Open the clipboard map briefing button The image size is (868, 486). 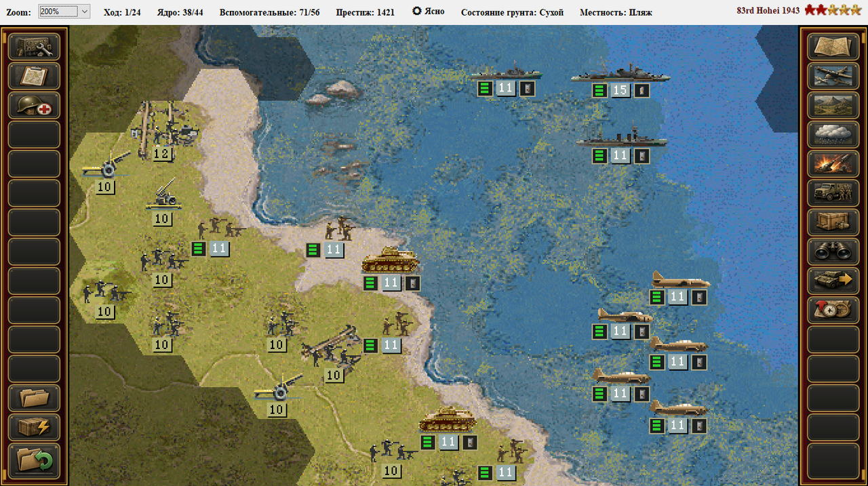(x=34, y=76)
